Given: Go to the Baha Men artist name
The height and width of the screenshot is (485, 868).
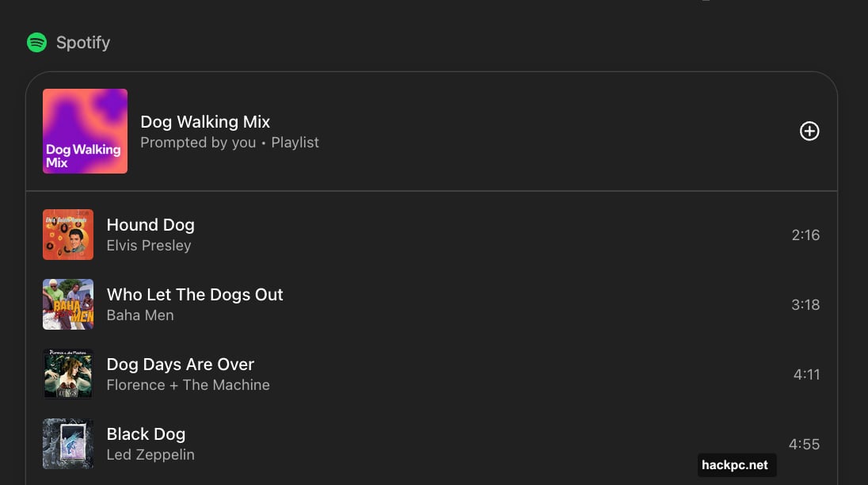Looking at the screenshot, I should click(x=140, y=315).
